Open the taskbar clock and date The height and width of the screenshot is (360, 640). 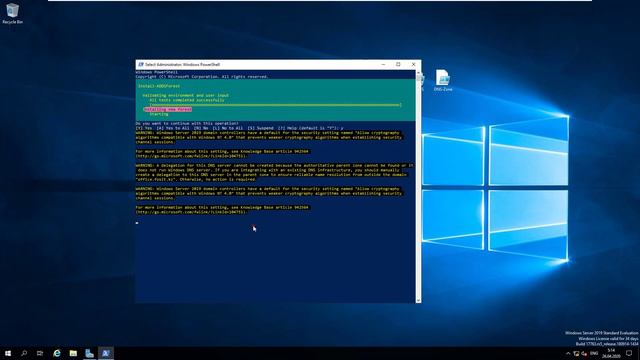(611, 353)
